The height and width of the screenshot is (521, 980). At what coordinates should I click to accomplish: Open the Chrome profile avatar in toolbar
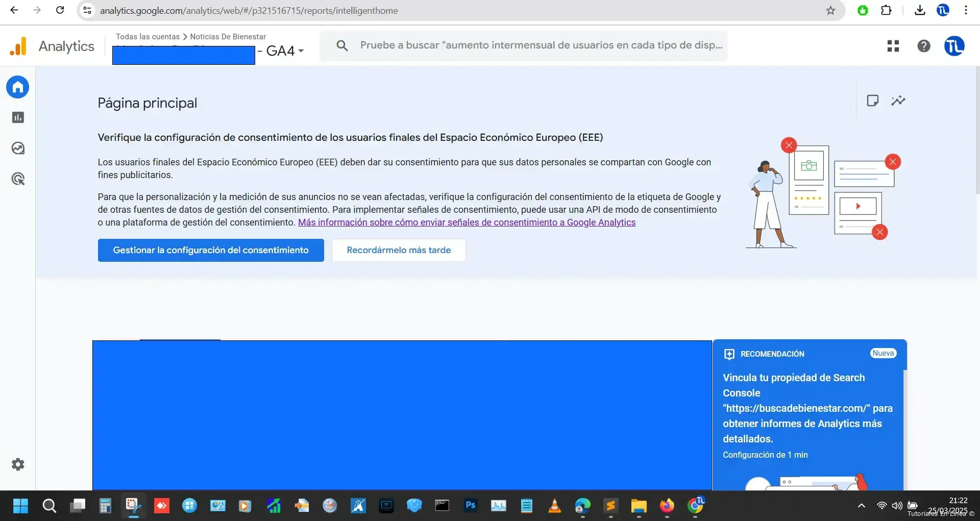(943, 10)
